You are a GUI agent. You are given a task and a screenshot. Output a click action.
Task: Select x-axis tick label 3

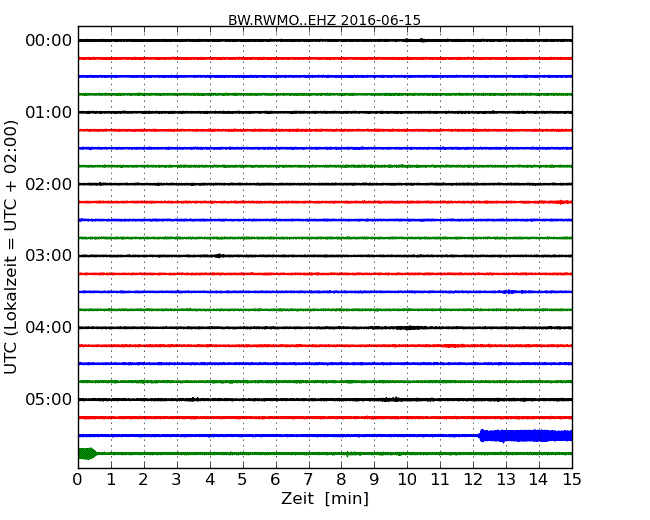177,480
